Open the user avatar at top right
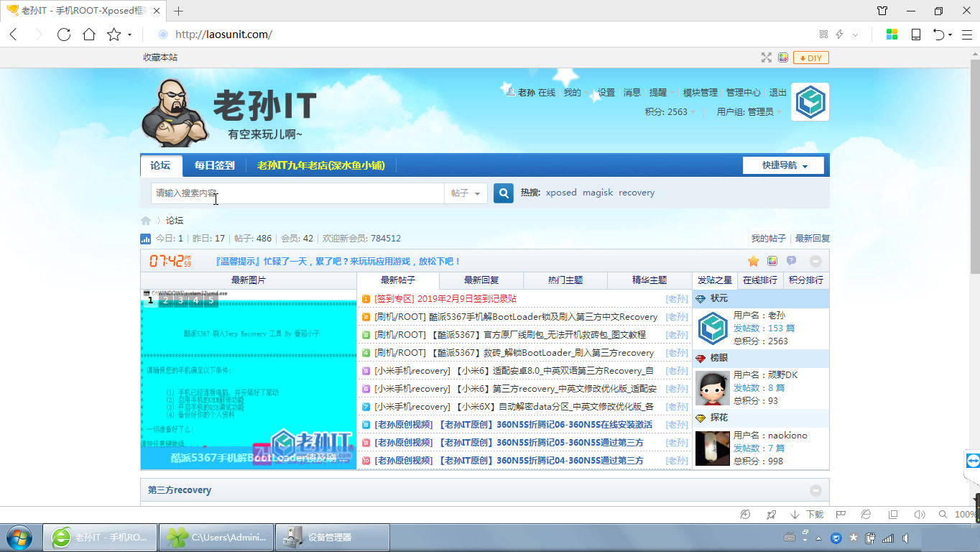The image size is (980, 552). [x=810, y=101]
